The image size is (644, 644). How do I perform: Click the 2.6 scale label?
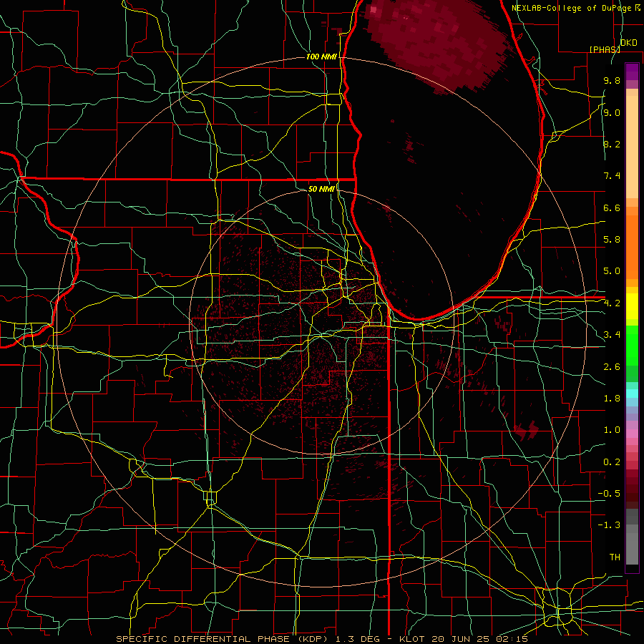(x=612, y=367)
